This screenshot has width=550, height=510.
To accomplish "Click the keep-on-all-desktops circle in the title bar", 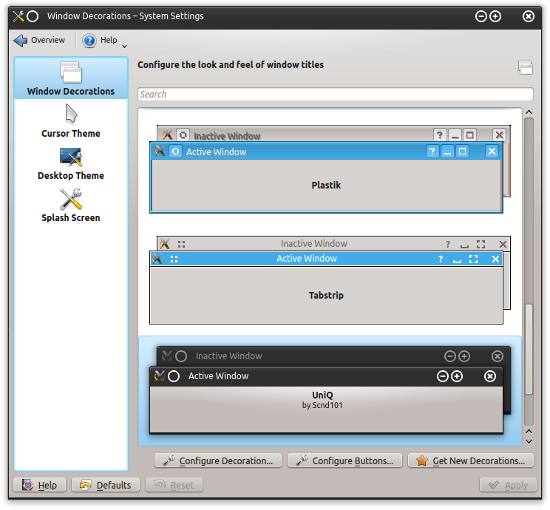I will click(x=33, y=16).
